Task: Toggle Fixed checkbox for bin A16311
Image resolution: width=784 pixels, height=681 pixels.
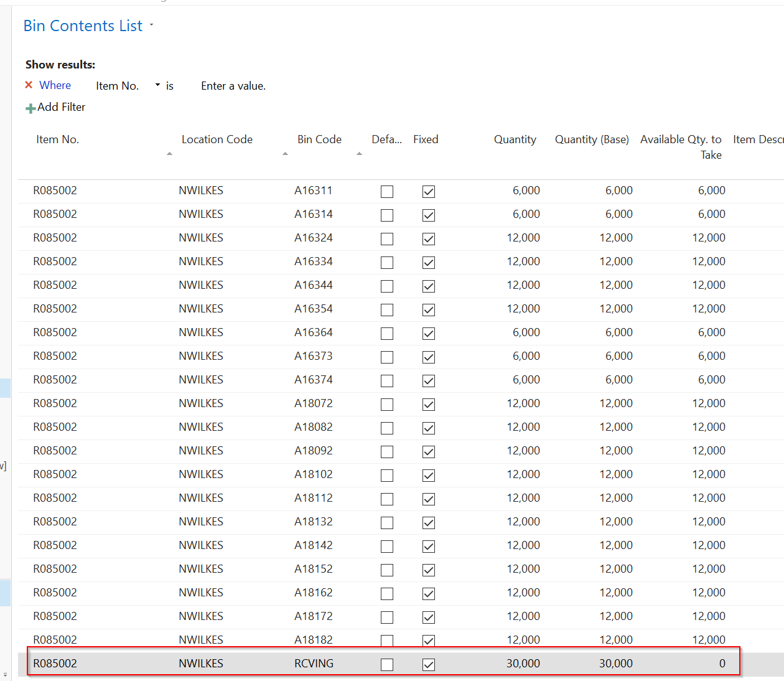Action: (429, 192)
